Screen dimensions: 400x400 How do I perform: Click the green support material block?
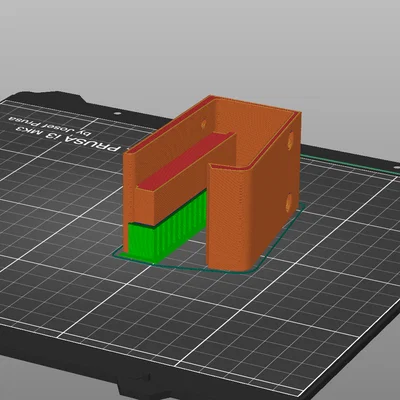point(167,228)
